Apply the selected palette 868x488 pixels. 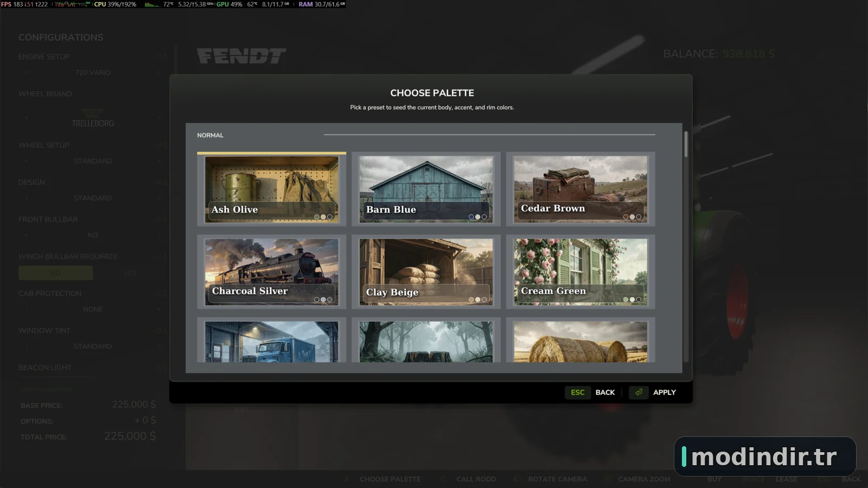(x=653, y=392)
